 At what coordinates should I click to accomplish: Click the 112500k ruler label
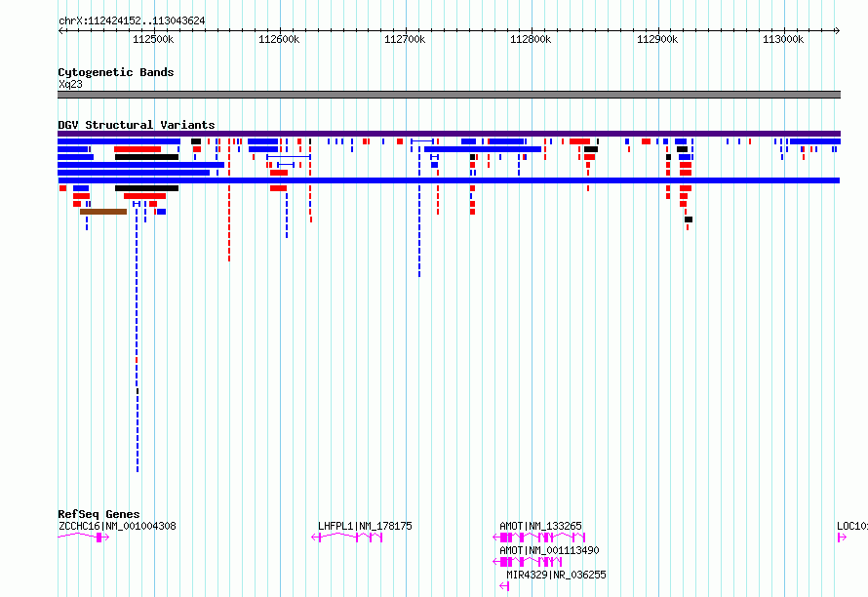[x=153, y=39]
